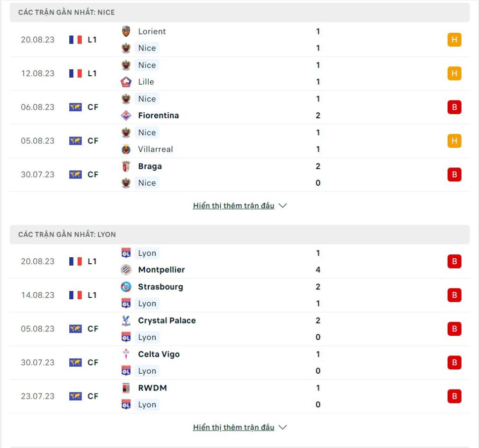Expand more Lyon matches chevron
This screenshot has width=479, height=448.
point(283,427)
